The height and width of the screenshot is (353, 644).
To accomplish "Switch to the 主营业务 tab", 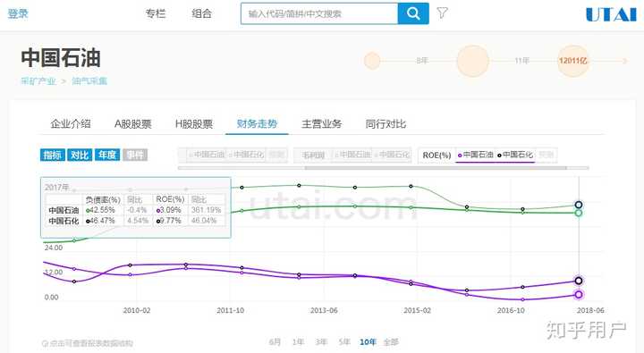I will click(322, 123).
